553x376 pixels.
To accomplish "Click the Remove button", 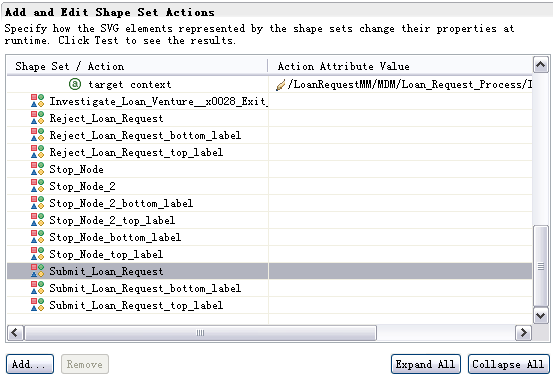I will click(85, 364).
